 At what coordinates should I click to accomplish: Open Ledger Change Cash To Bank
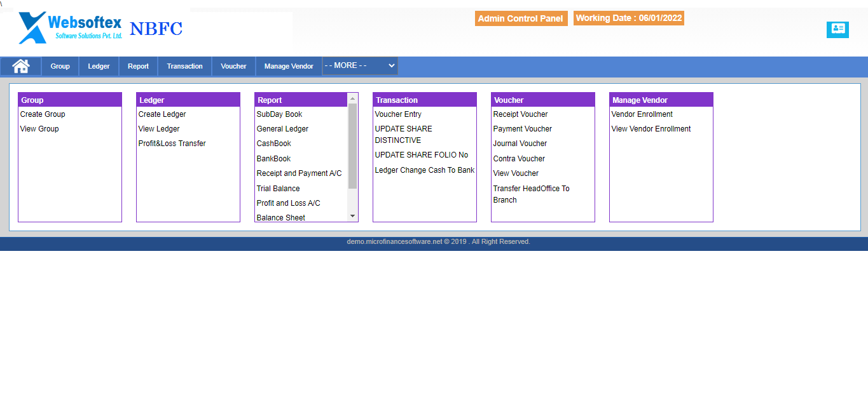(425, 170)
